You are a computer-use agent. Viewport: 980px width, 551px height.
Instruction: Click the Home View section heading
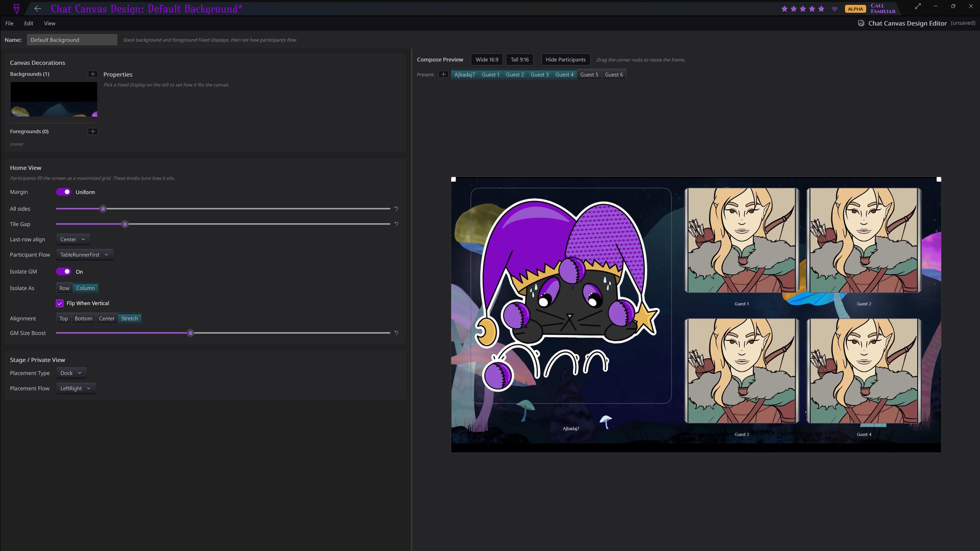click(26, 168)
